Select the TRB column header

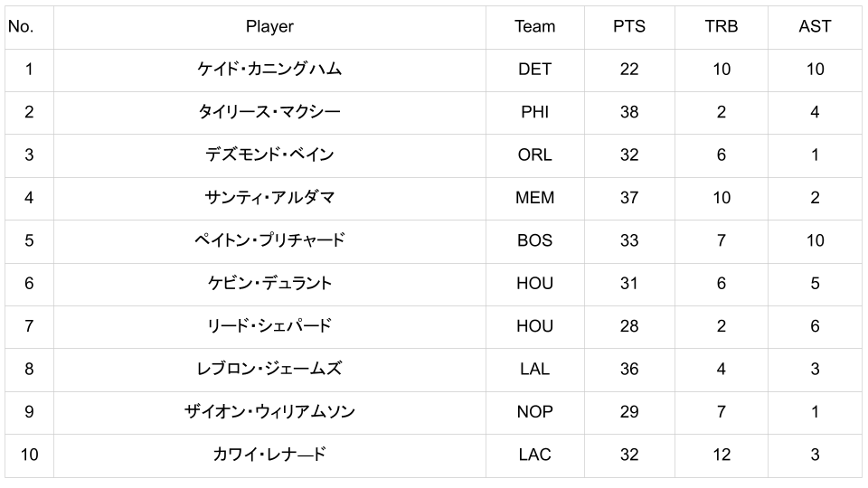(x=721, y=27)
